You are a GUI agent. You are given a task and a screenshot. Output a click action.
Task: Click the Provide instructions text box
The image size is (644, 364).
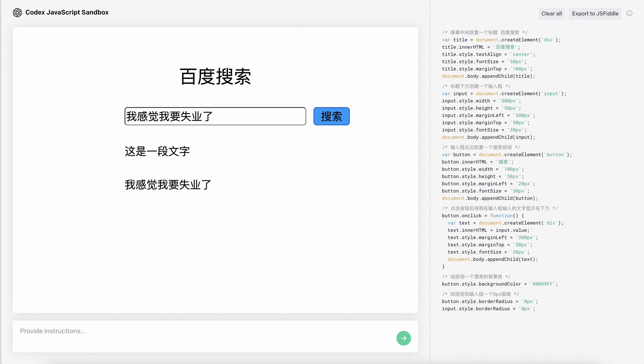(215, 336)
